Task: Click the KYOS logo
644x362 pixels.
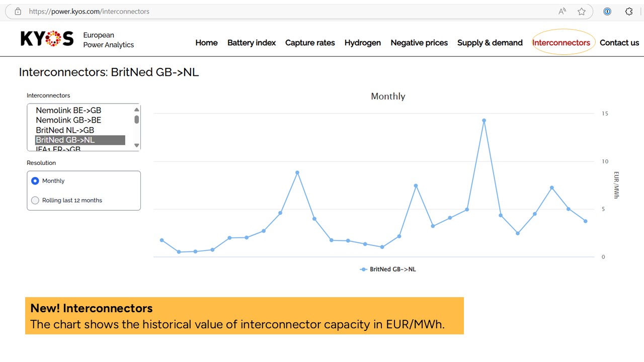Action: 47,39
